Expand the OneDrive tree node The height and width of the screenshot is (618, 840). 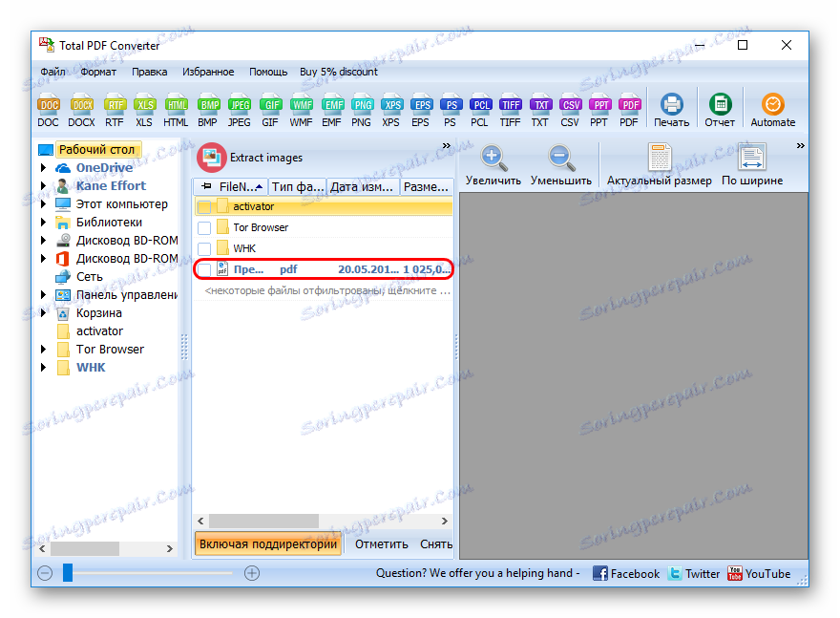[43, 168]
